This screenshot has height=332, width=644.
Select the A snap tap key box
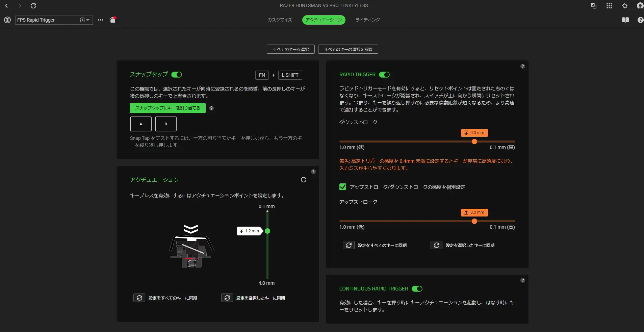141,124
